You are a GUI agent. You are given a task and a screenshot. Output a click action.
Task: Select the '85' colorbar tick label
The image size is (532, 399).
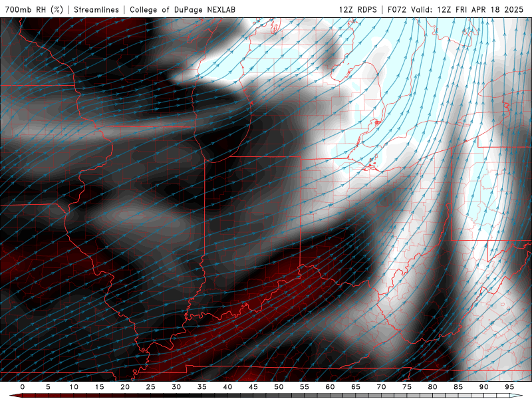pos(458,387)
